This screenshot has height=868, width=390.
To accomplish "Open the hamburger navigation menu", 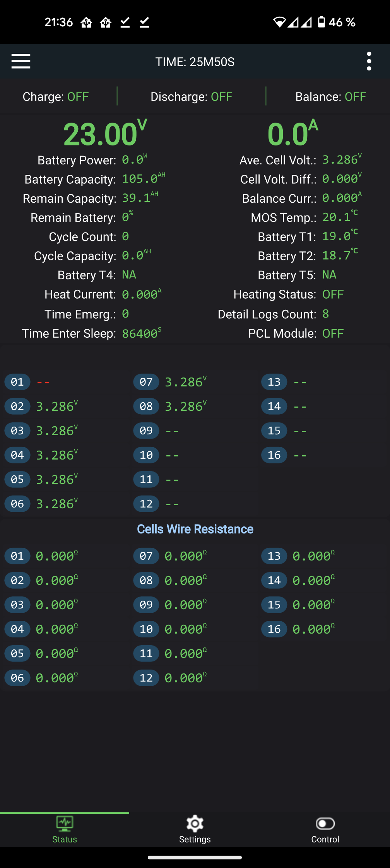I will click(x=21, y=62).
